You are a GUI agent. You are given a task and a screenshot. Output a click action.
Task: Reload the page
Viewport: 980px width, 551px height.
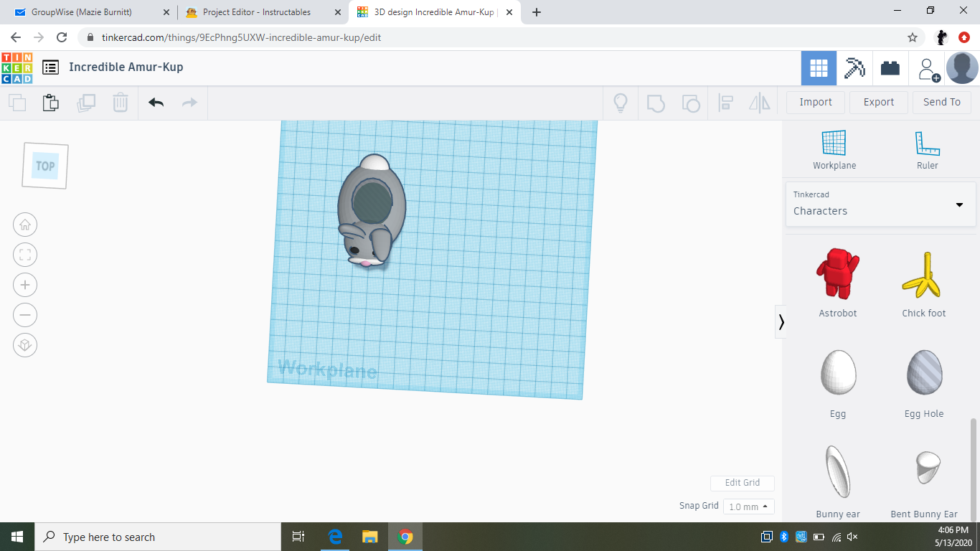point(62,37)
